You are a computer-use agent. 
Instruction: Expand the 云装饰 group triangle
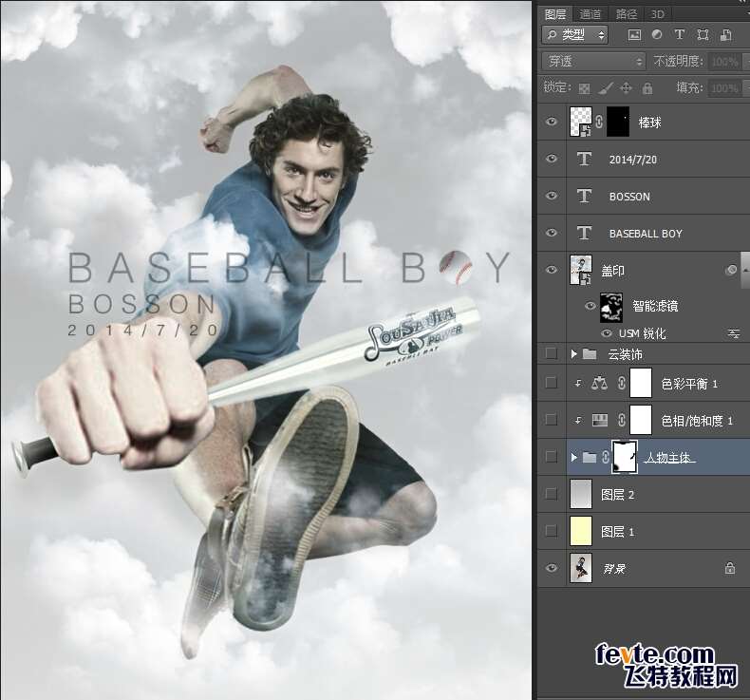coord(574,353)
